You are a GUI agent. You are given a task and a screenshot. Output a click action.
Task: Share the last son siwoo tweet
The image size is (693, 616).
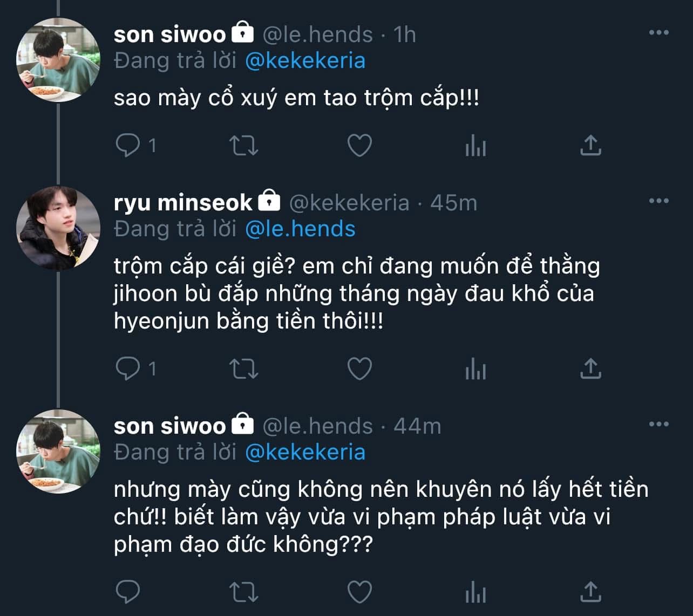pyautogui.click(x=590, y=592)
